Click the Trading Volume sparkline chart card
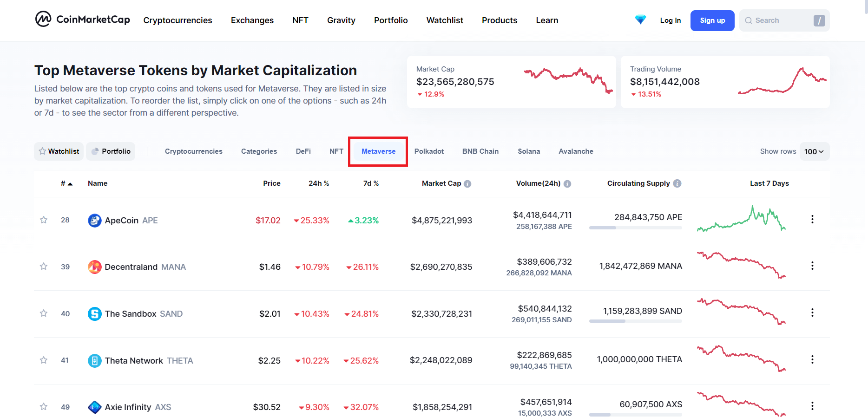The height and width of the screenshot is (417, 868). (x=725, y=82)
